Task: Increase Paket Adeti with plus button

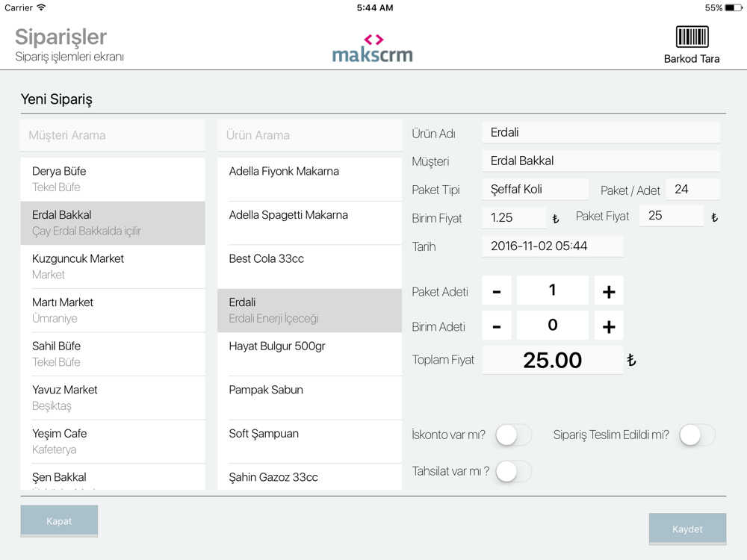Action: point(608,290)
